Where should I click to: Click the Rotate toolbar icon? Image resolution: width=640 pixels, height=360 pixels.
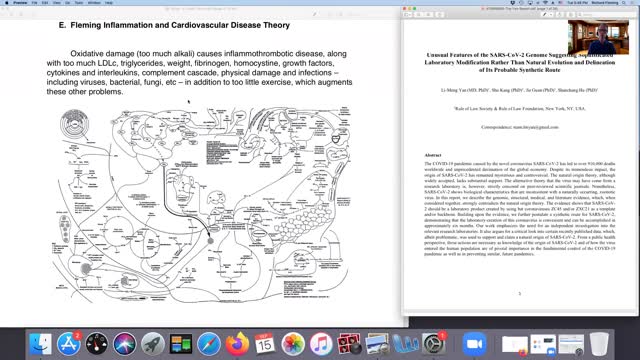click(560, 15)
